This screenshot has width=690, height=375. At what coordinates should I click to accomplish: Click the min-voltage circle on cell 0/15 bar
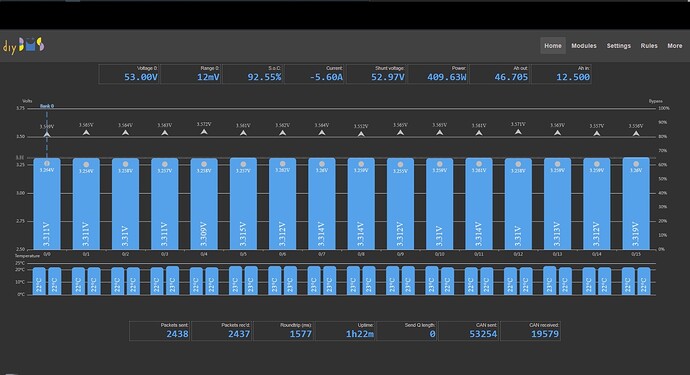pos(636,164)
